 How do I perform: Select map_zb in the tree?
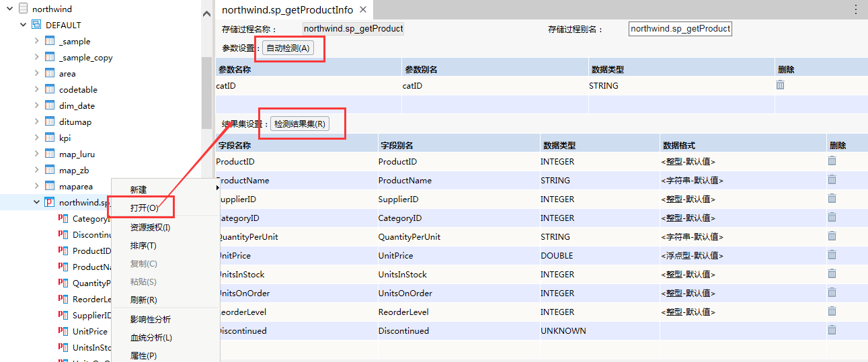point(74,170)
